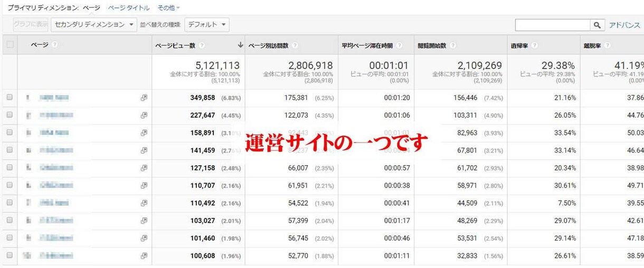
Task: Open help icon beside 閲覧開始数 header
Action: pyautogui.click(x=453, y=45)
